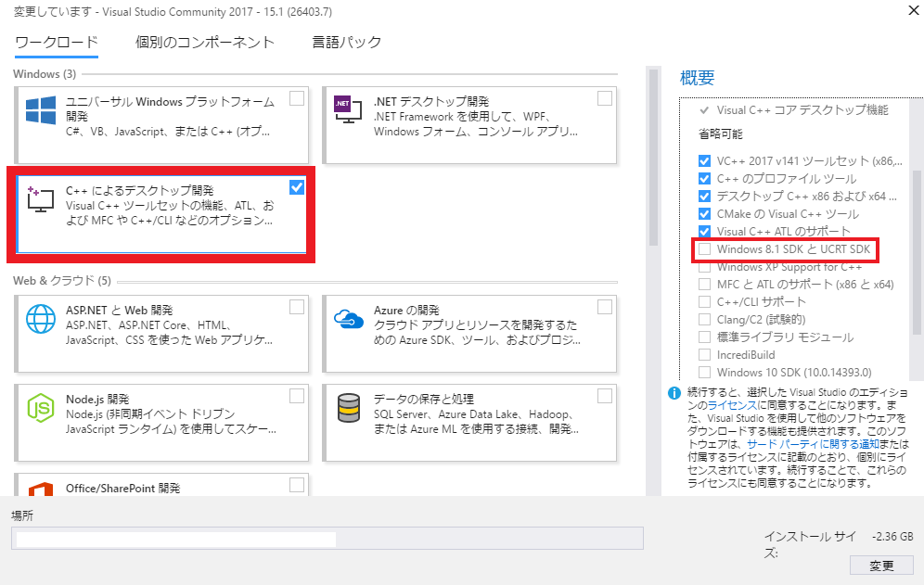Click the Universal Windows Platform logo icon
Viewport: 924px width, 585px height.
click(41, 109)
